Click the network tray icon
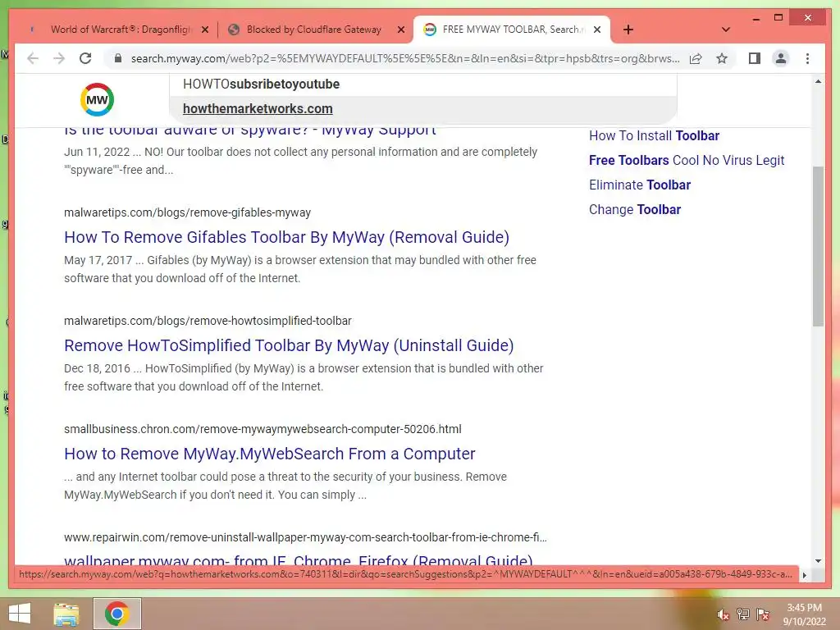Viewport: 840px width, 630px height. (743, 614)
